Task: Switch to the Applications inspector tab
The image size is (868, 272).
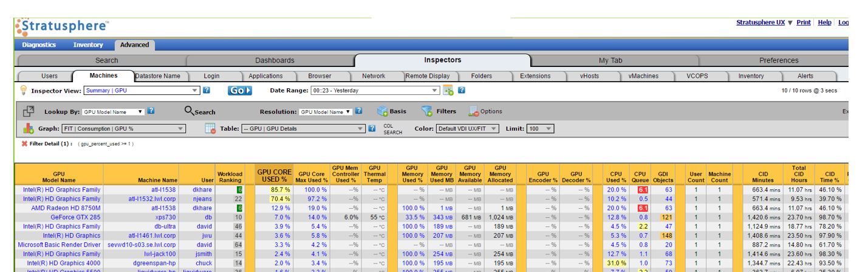Action: pyautogui.click(x=265, y=76)
